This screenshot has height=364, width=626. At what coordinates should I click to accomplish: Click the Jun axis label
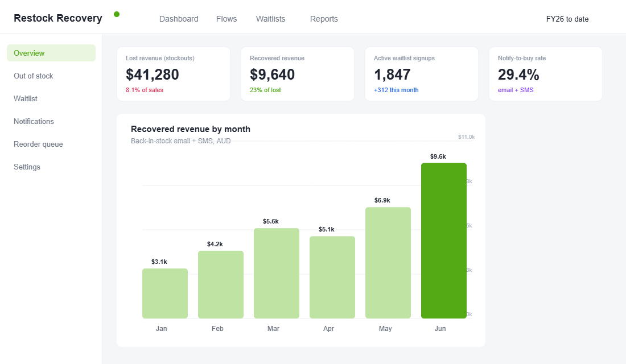click(x=440, y=329)
